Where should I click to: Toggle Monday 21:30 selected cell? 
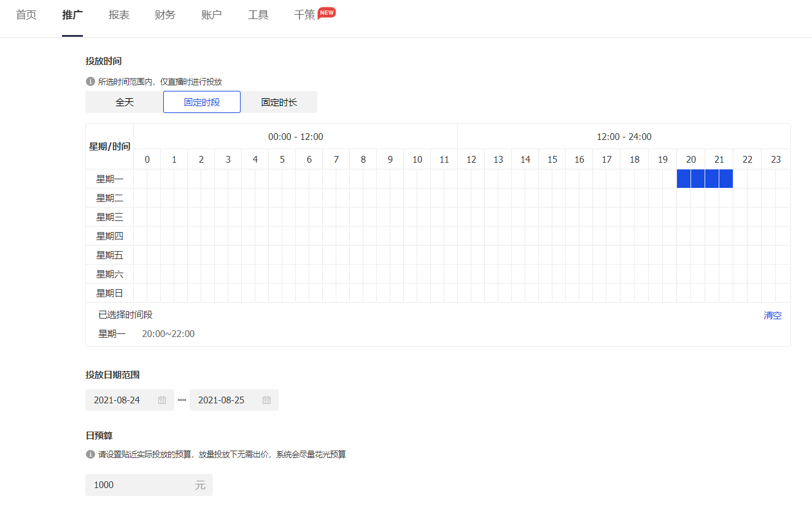tap(726, 179)
